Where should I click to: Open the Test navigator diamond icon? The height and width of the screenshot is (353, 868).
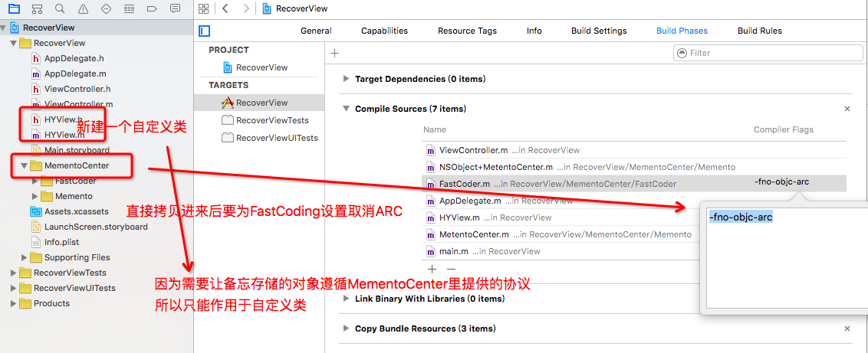pos(107,8)
